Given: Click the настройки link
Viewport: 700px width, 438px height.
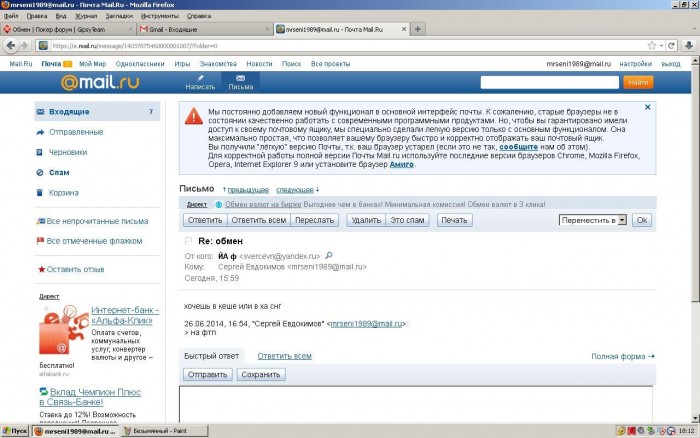Looking at the screenshot, I should pos(635,64).
